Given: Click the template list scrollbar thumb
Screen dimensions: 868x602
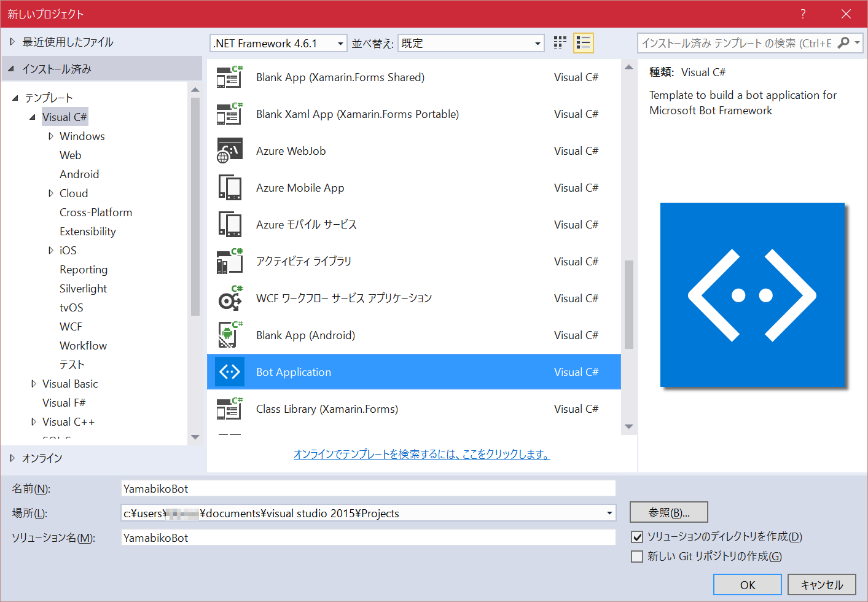Looking at the screenshot, I should pyautogui.click(x=628, y=305).
